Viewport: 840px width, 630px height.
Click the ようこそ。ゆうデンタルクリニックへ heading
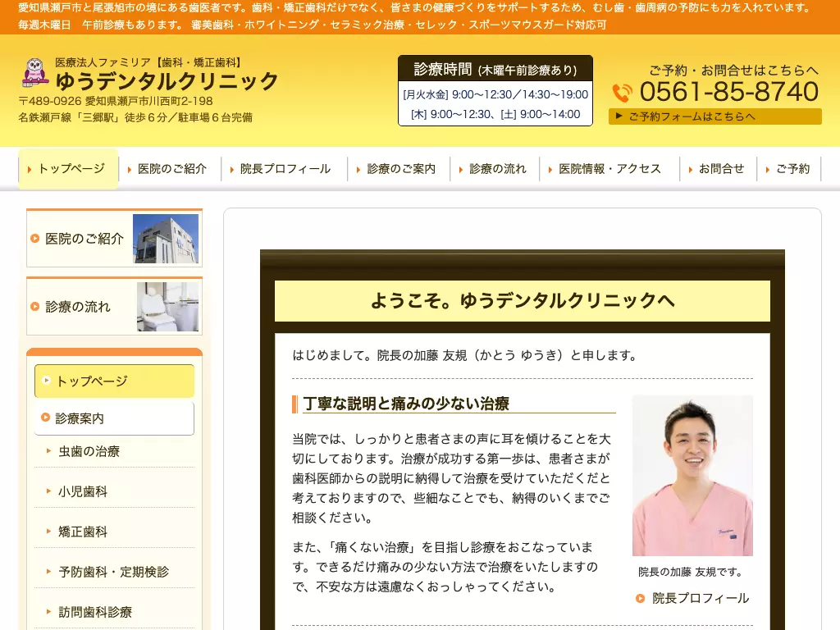pos(523,300)
